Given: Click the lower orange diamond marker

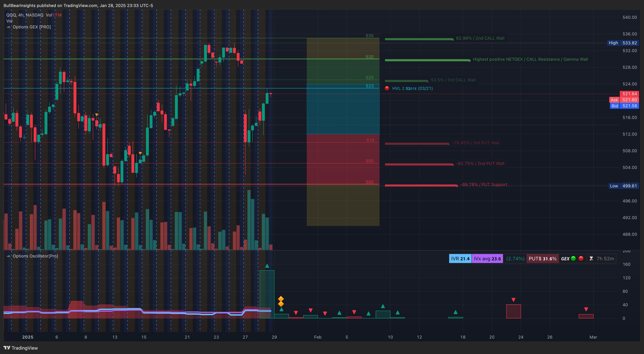Looking at the screenshot, I should point(281,304).
